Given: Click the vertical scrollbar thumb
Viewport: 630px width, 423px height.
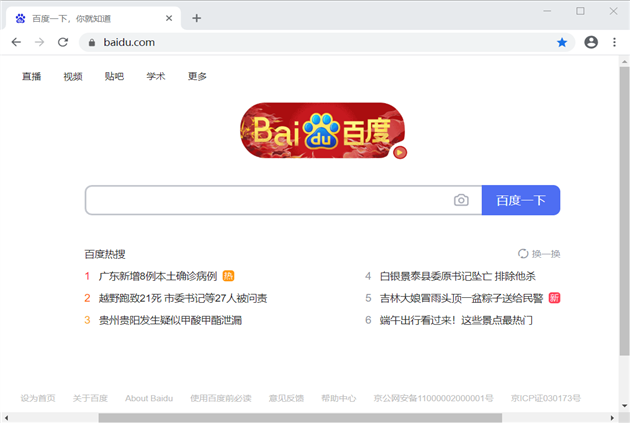Looking at the screenshot, I should 624,211.
